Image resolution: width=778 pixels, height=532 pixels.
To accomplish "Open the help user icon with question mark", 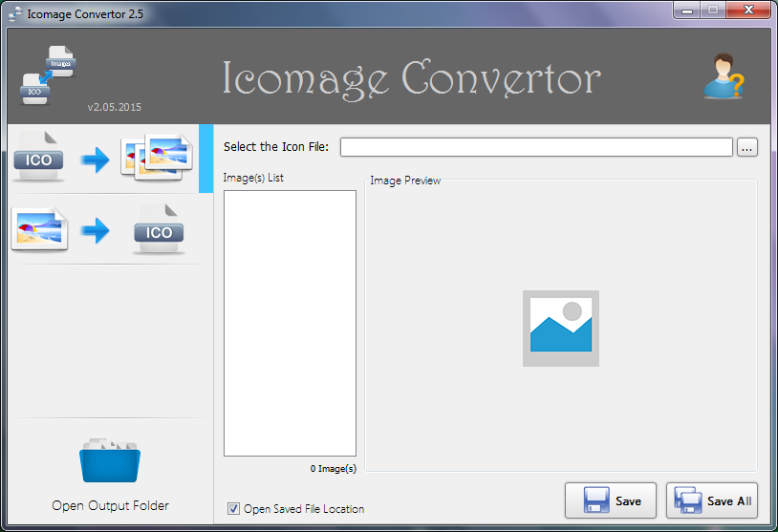I will (724, 76).
